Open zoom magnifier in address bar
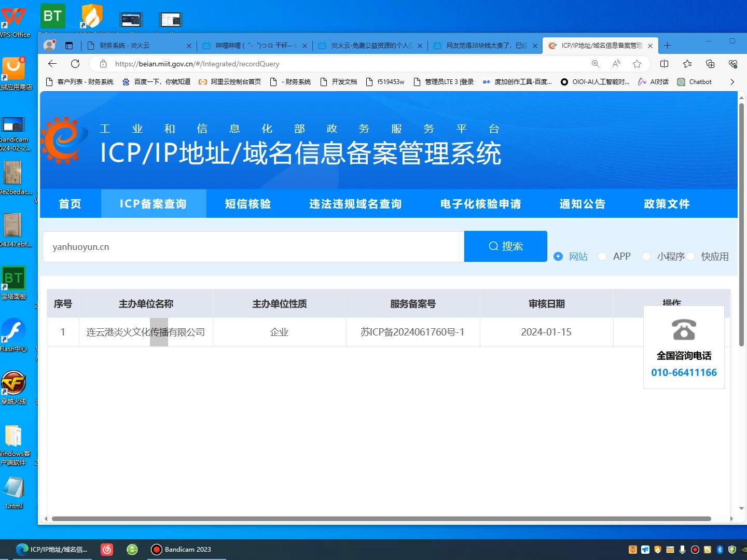This screenshot has height=560, width=747. pos(596,64)
